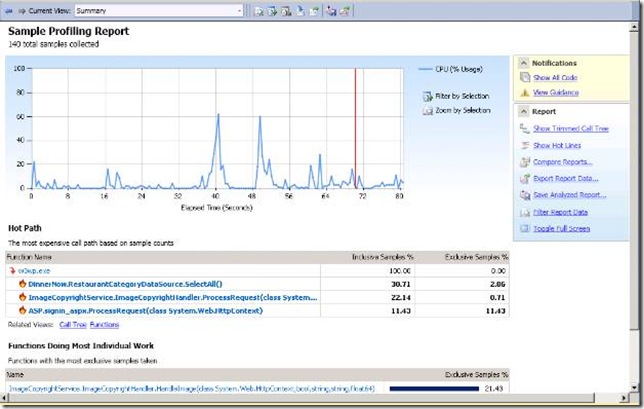Click the Zoom by Selection icon

(428, 110)
